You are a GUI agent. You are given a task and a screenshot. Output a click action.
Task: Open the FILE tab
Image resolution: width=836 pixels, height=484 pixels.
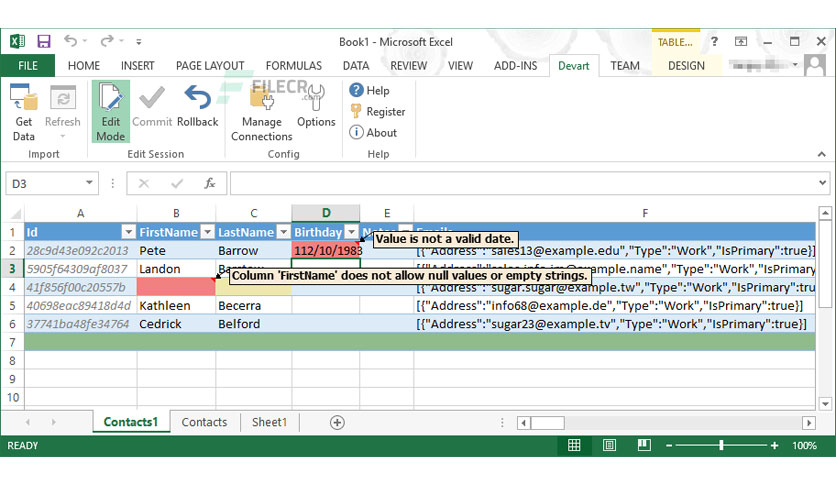pos(28,66)
